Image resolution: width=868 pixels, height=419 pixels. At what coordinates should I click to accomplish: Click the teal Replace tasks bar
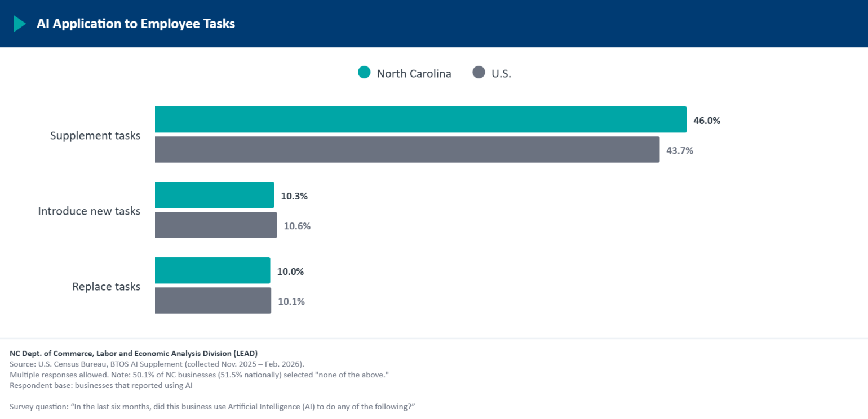click(x=212, y=270)
